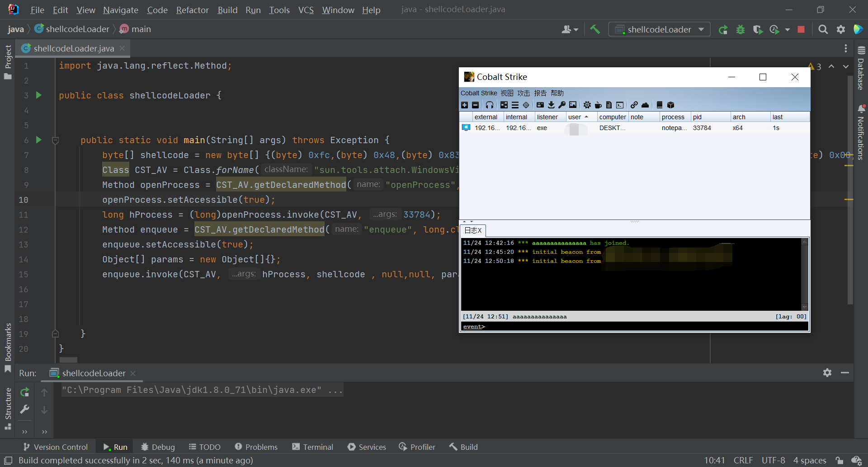
Task: Sort sessions by user column header
Action: click(x=581, y=117)
